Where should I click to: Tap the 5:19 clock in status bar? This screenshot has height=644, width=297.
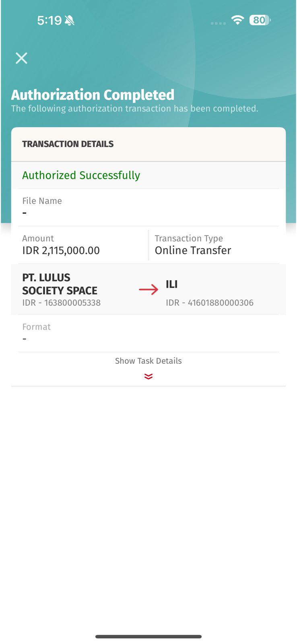click(49, 21)
